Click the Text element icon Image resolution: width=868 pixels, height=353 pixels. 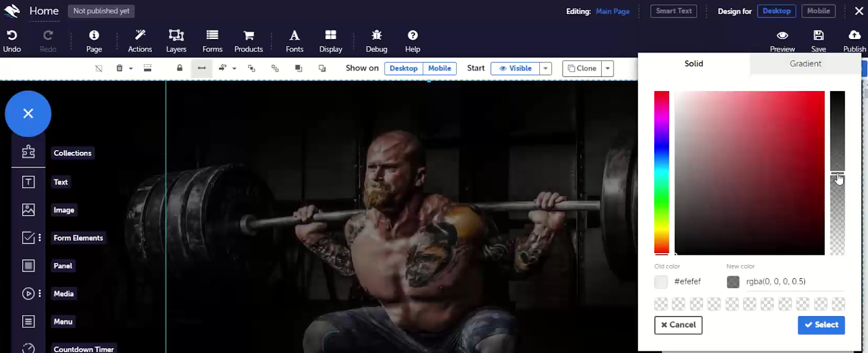pos(28,182)
